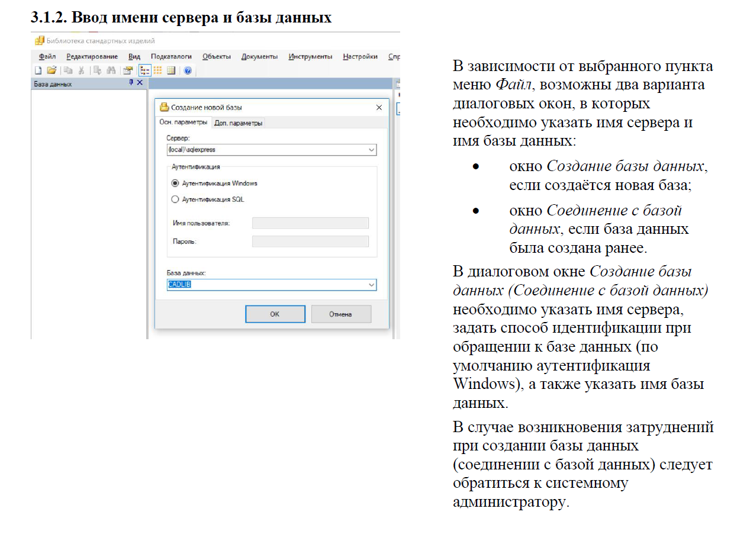Open the Вид menu

(134, 56)
